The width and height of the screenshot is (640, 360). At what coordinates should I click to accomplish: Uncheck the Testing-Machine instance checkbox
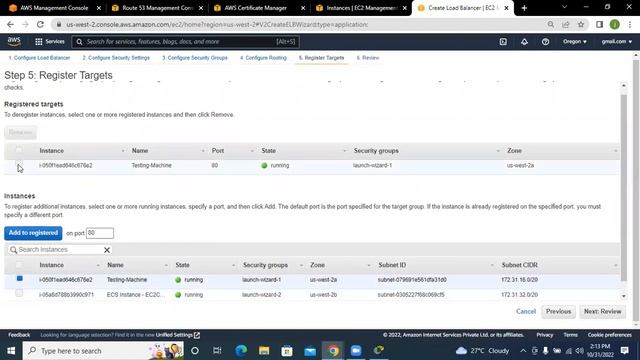[x=19, y=279]
